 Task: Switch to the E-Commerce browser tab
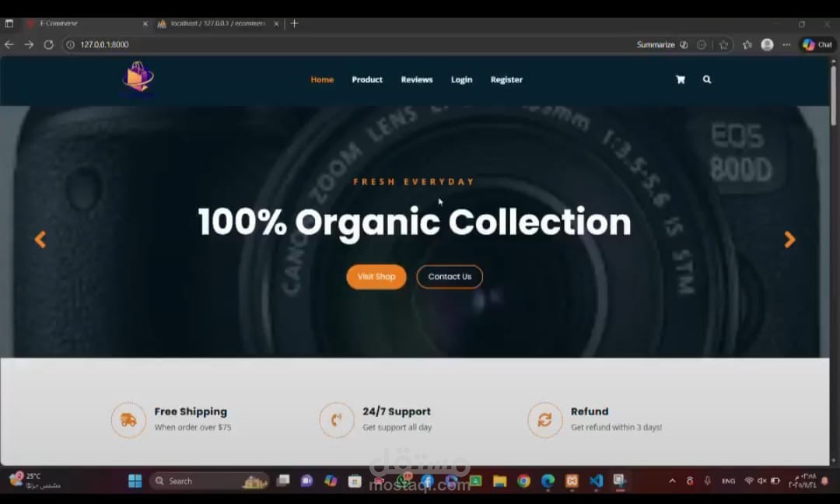pos(87,23)
